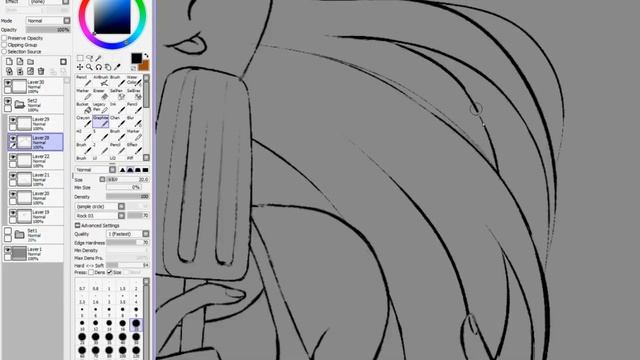This screenshot has width=640, height=360.
Task: Select the Crayon brush tool
Action: [x=83, y=121]
